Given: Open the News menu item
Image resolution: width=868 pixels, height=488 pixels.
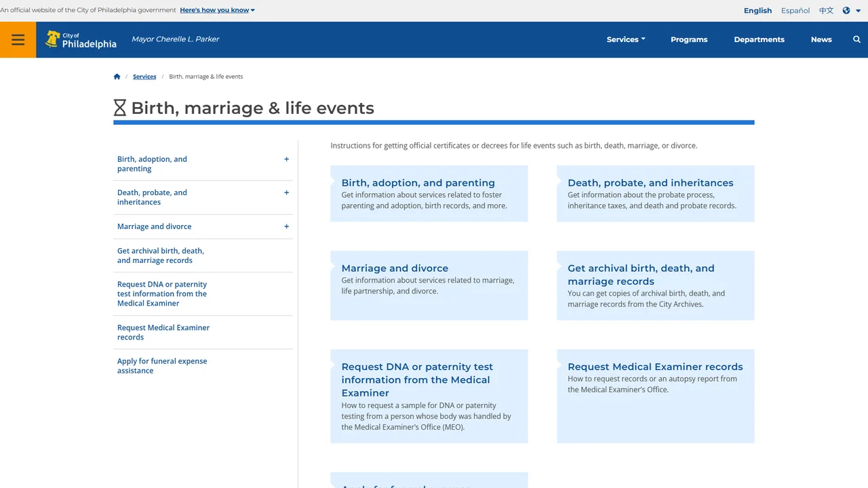Looking at the screenshot, I should point(821,39).
